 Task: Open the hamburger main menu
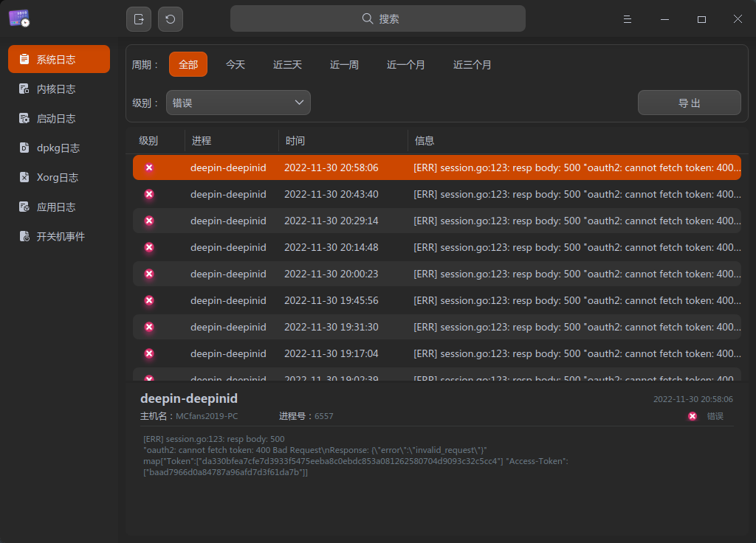627,18
